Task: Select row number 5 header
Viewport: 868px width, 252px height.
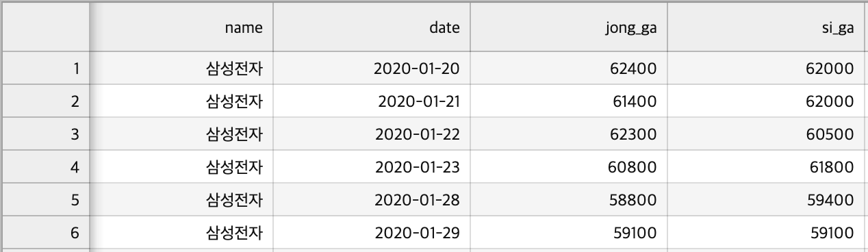Action: pyautogui.click(x=46, y=199)
